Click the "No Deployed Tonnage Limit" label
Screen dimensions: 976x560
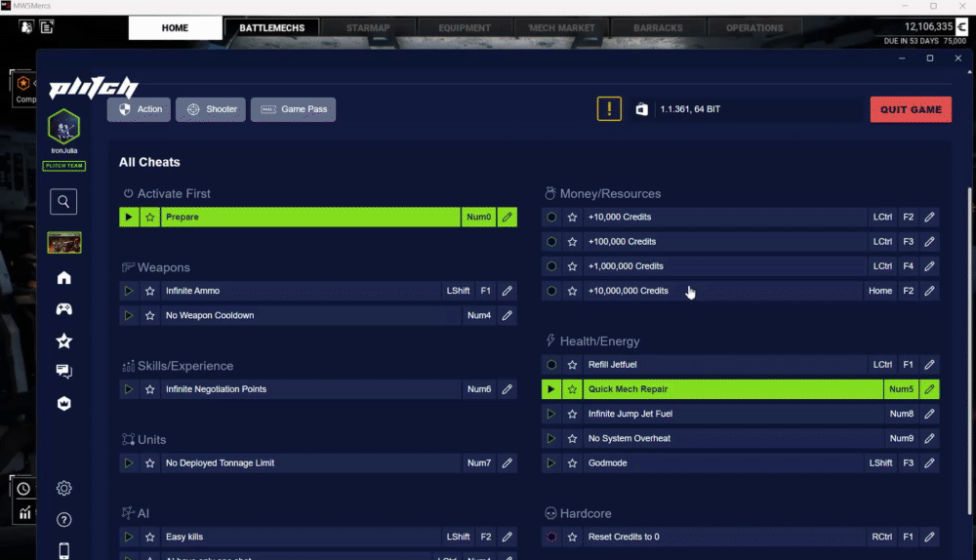[x=220, y=463]
